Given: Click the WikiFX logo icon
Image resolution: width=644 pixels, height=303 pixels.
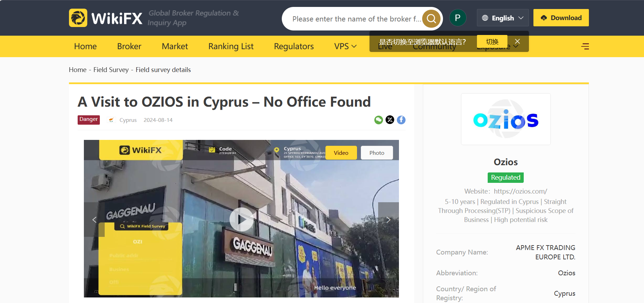Looking at the screenshot, I should (x=78, y=18).
